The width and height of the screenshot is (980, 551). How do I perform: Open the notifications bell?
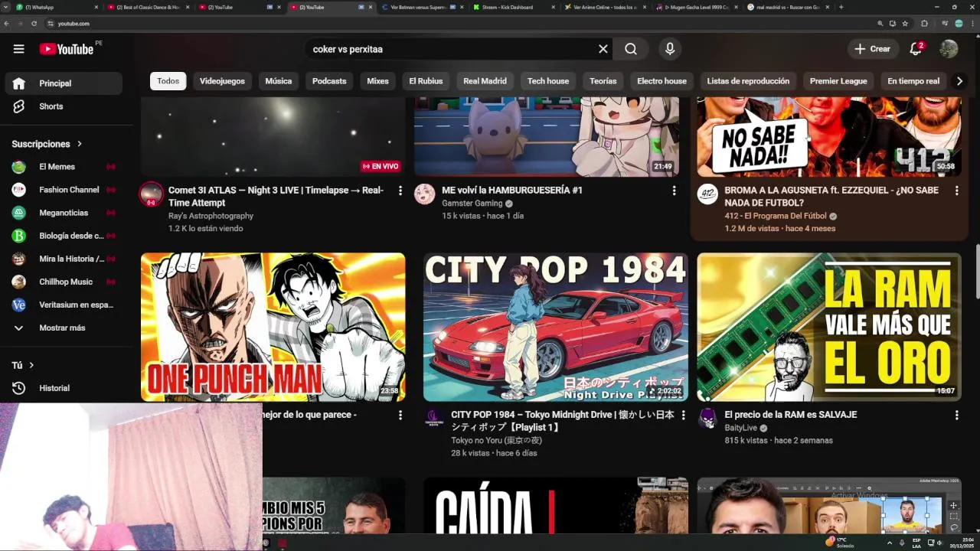(x=916, y=49)
